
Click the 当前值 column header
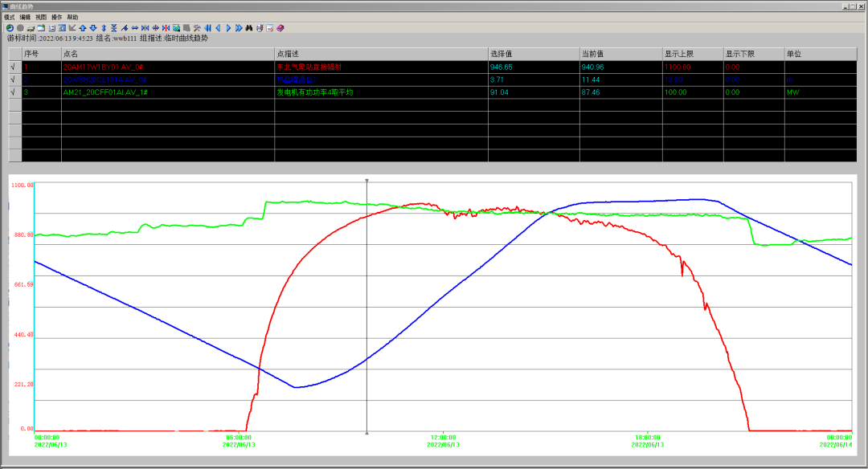pos(621,54)
